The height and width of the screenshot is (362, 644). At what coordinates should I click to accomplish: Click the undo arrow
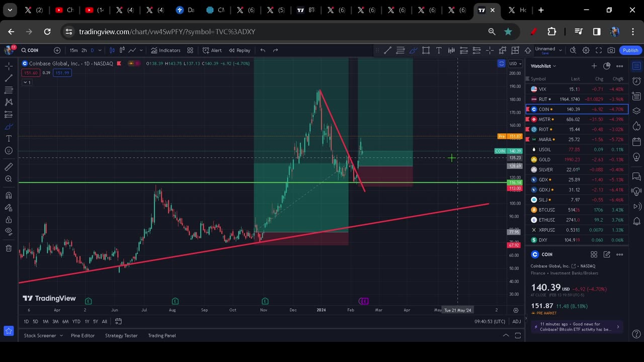(263, 50)
